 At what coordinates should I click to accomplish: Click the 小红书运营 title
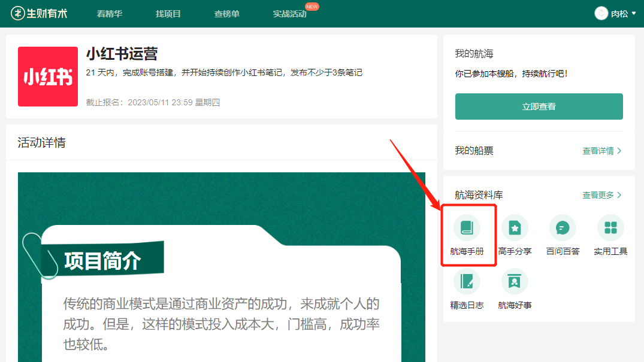click(x=122, y=54)
